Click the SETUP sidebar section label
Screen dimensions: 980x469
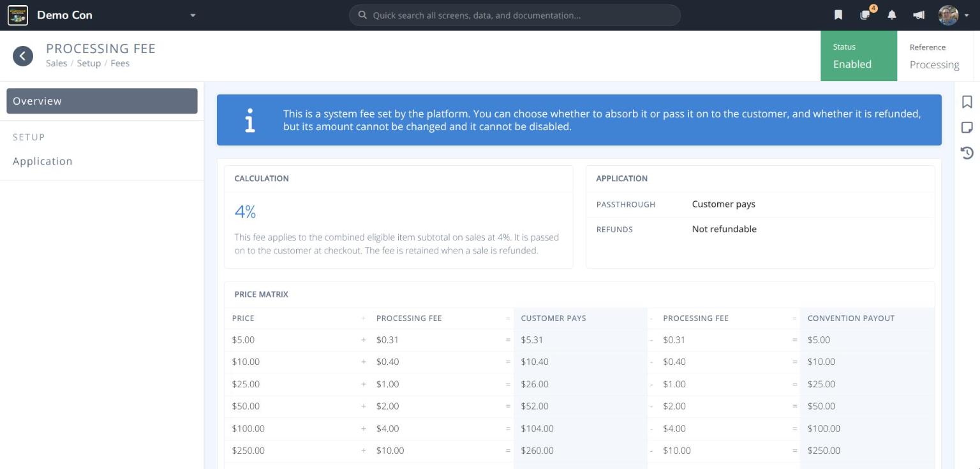(x=29, y=137)
